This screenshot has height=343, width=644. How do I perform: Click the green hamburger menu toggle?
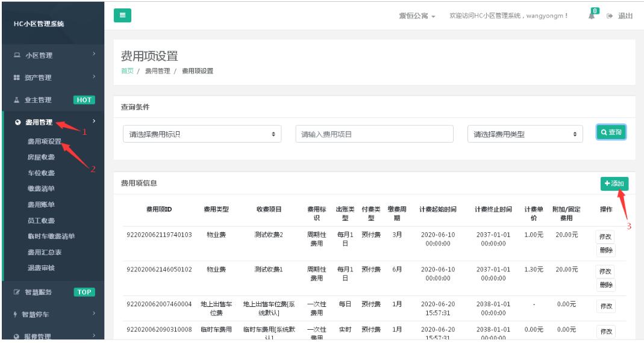click(x=122, y=15)
